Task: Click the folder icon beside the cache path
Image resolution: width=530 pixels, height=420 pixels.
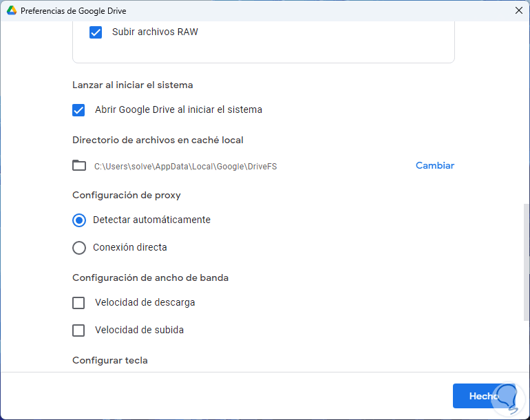Action: pyautogui.click(x=79, y=165)
